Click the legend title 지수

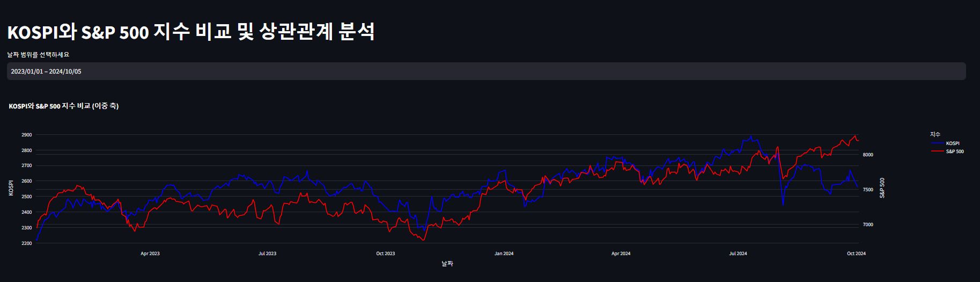click(935, 134)
